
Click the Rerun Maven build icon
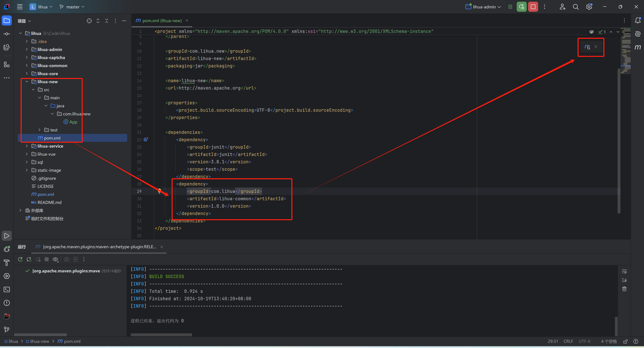click(20, 259)
